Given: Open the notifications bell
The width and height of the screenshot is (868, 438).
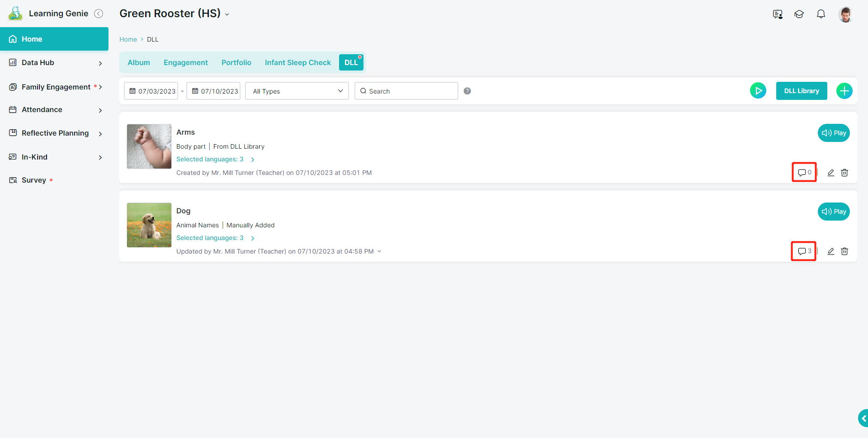Looking at the screenshot, I should 821,14.
